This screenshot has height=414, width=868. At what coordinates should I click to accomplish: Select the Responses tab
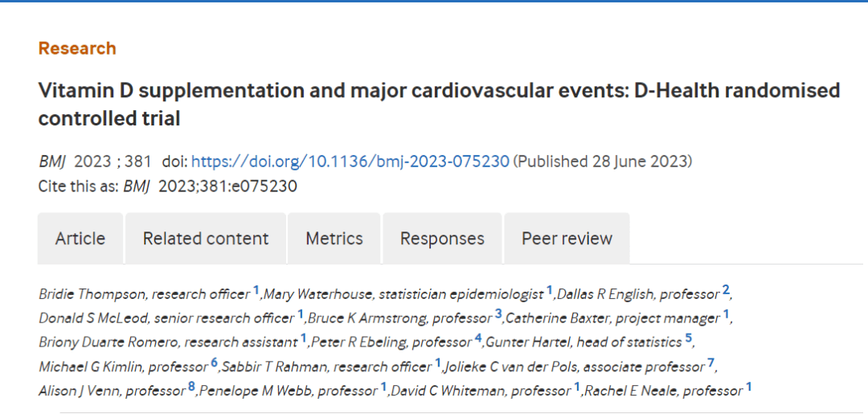(x=442, y=239)
